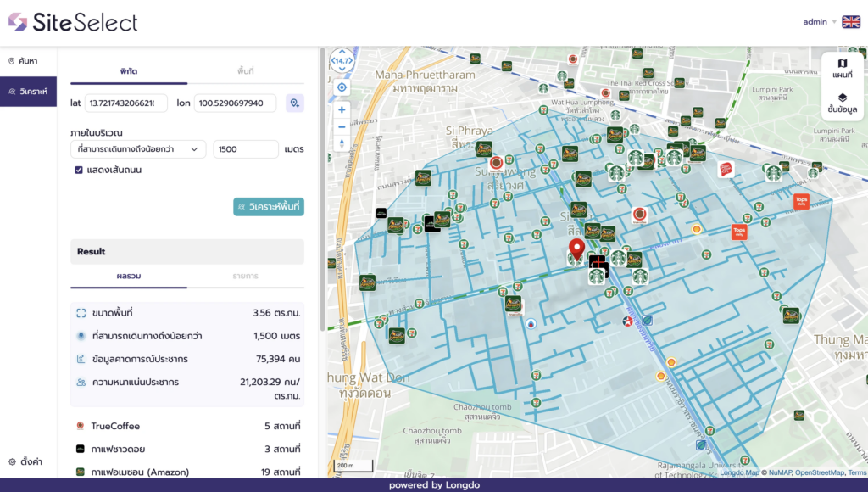Click the map north-arrow tilt control
This screenshot has width=868, height=492.
tap(342, 143)
